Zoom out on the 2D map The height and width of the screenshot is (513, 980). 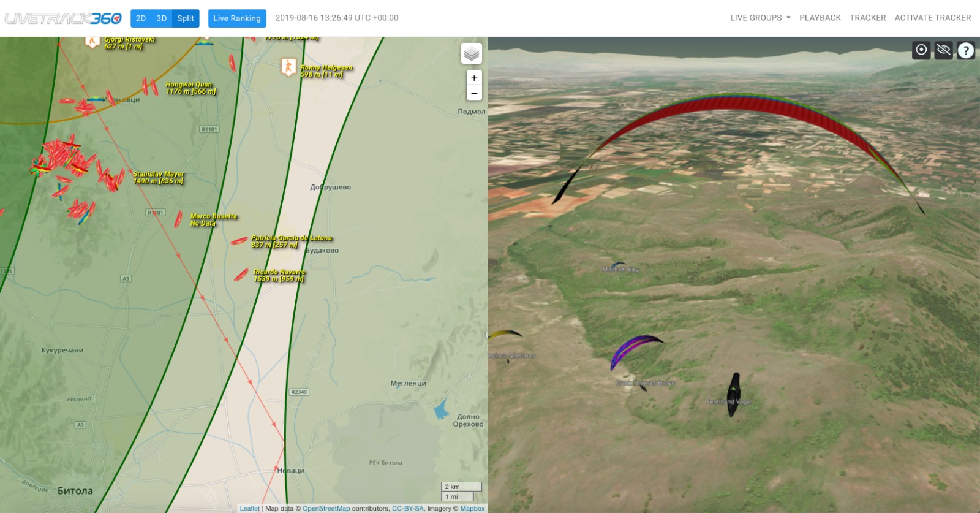tap(474, 93)
